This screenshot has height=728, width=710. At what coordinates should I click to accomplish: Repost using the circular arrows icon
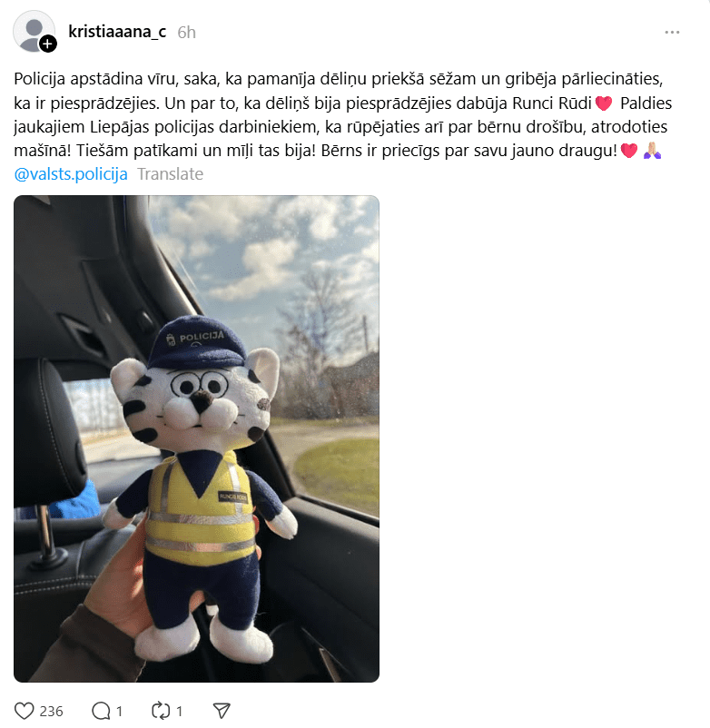coord(161,711)
